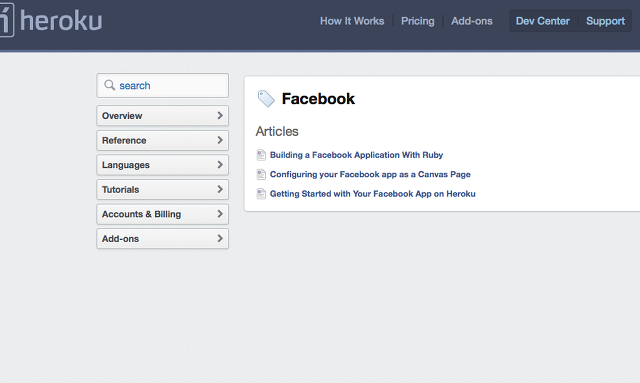
Task: Focus the search input field
Action: pos(162,85)
